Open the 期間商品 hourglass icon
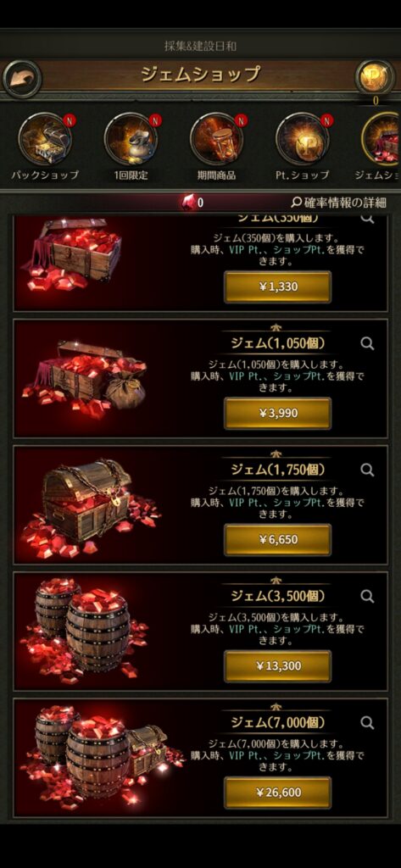The height and width of the screenshot is (868, 401). pos(216,139)
